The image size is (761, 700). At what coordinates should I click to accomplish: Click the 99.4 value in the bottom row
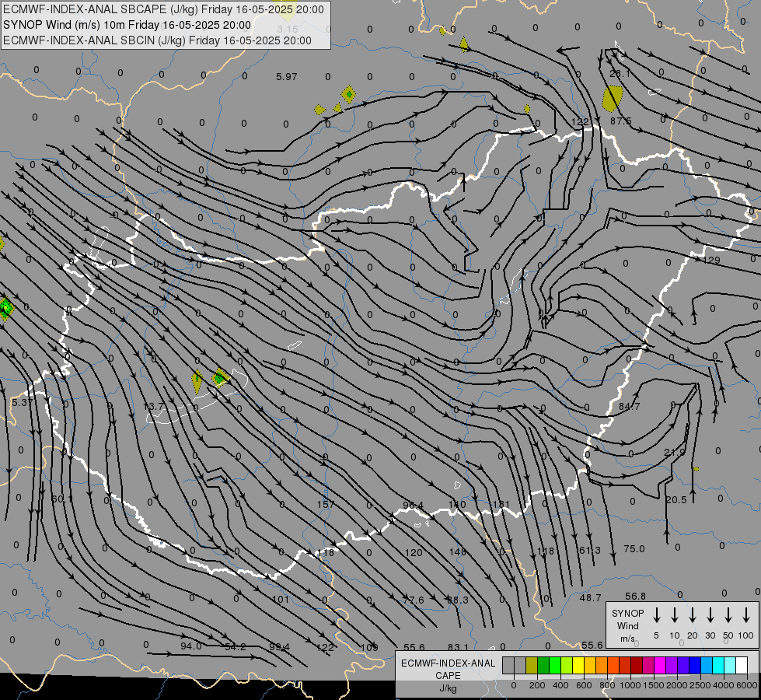tap(280, 646)
